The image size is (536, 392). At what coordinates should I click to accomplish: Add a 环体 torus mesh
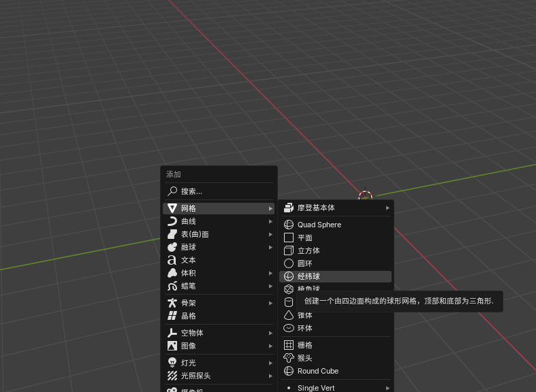(x=335, y=328)
